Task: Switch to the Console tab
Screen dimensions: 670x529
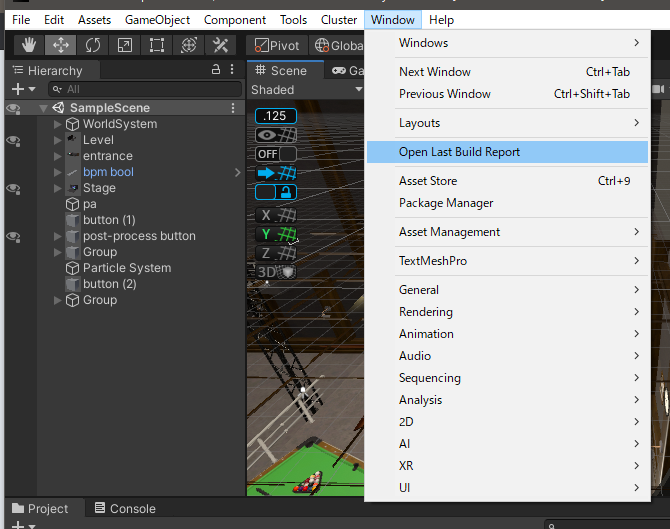Action: (x=125, y=508)
